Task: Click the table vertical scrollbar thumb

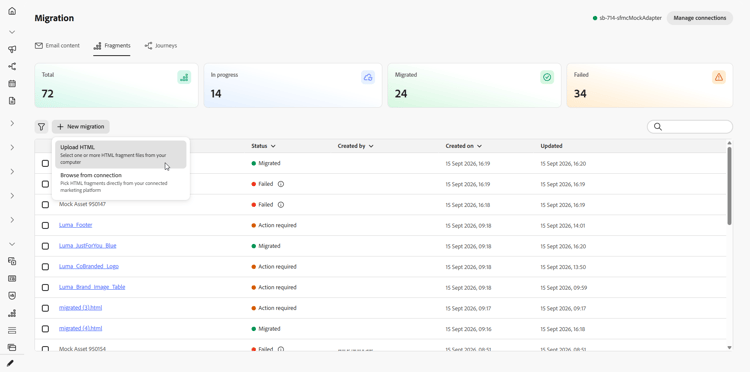Action: click(x=729, y=186)
